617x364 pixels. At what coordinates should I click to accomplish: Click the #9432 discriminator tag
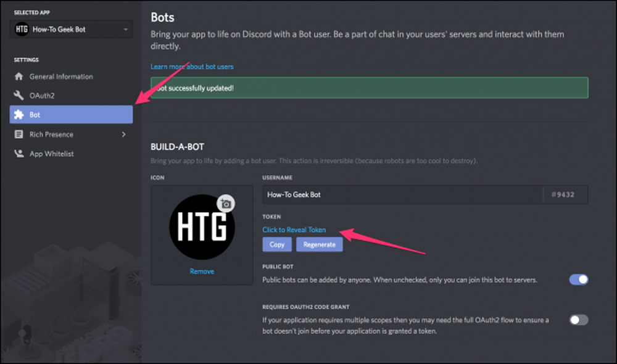[563, 194]
